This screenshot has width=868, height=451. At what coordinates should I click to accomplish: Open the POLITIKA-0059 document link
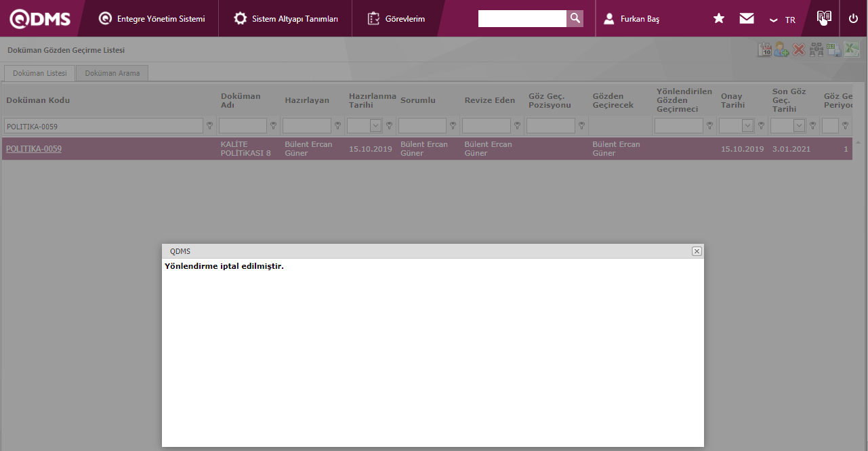click(34, 148)
